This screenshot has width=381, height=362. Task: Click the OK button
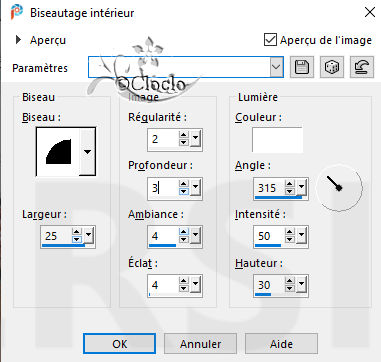click(x=119, y=344)
